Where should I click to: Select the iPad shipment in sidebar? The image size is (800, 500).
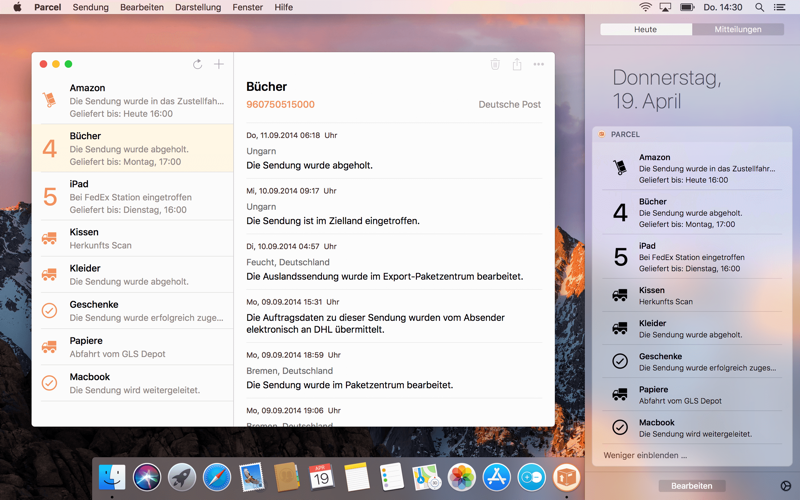click(x=133, y=196)
